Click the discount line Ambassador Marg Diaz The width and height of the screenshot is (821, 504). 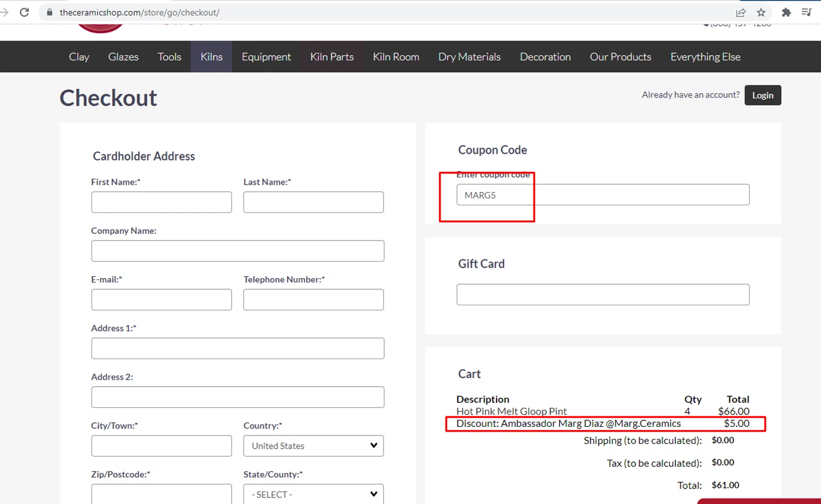(x=569, y=424)
